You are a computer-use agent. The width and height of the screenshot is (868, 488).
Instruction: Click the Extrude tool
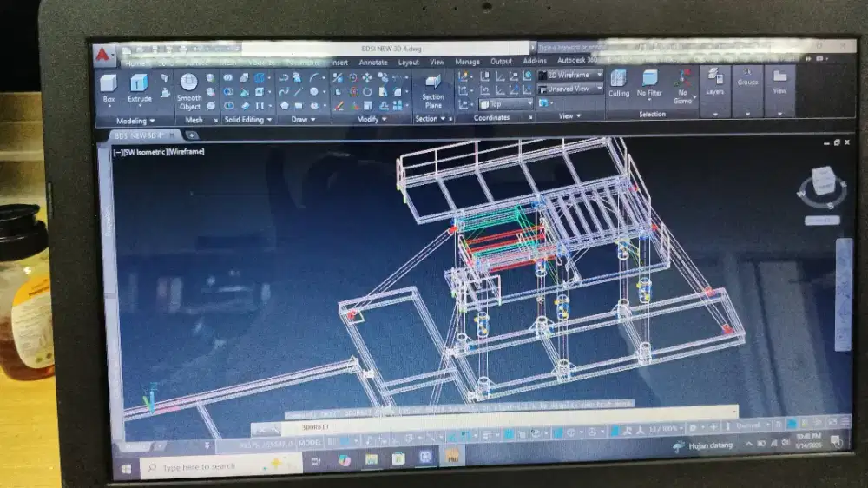pyautogui.click(x=139, y=87)
